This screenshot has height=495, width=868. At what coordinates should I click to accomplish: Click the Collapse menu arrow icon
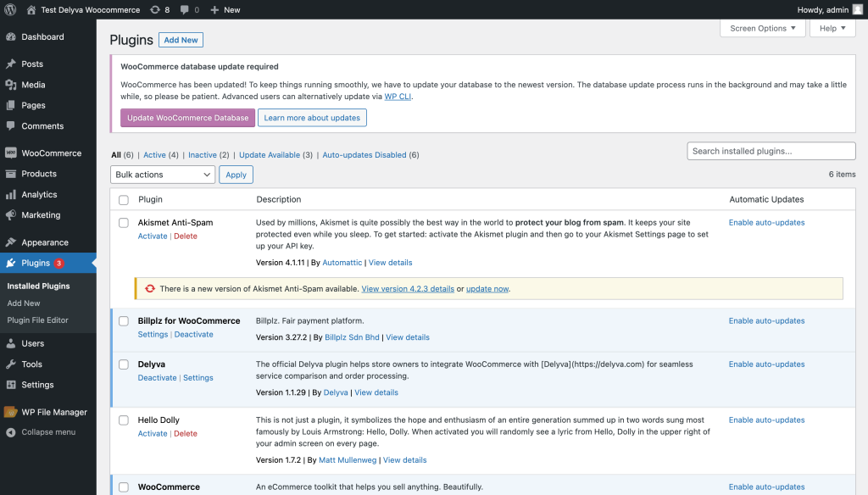click(10, 432)
